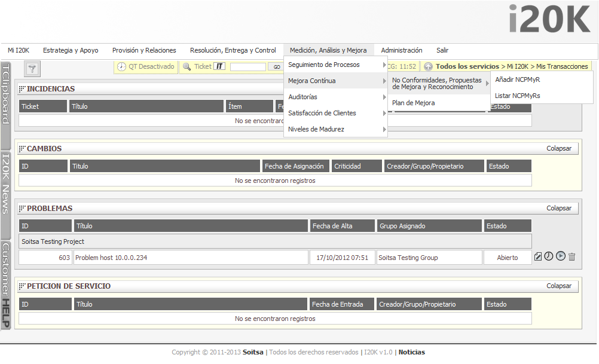Click the GO button for ticket search
The height and width of the screenshot is (364, 599).
pyautogui.click(x=276, y=67)
